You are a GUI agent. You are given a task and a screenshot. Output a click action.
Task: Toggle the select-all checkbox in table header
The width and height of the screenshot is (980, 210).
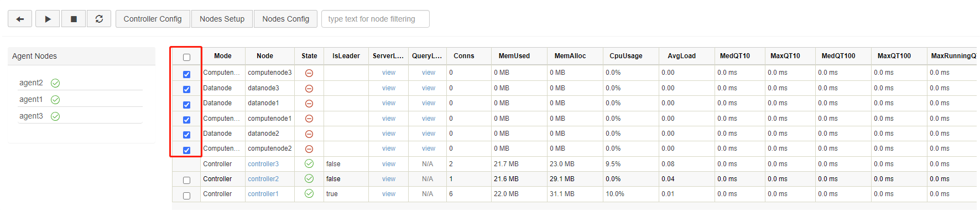tap(186, 57)
